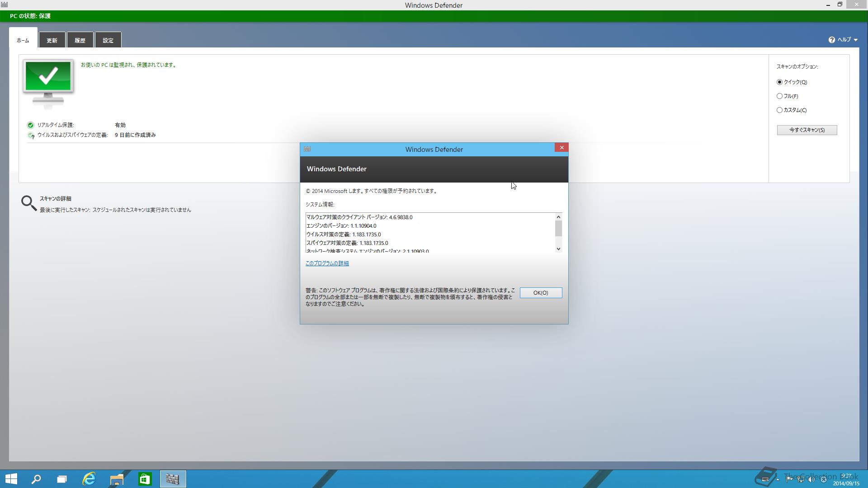Click the dialog title bar castle icon
Viewport: 868px width, 488px height.
307,149
